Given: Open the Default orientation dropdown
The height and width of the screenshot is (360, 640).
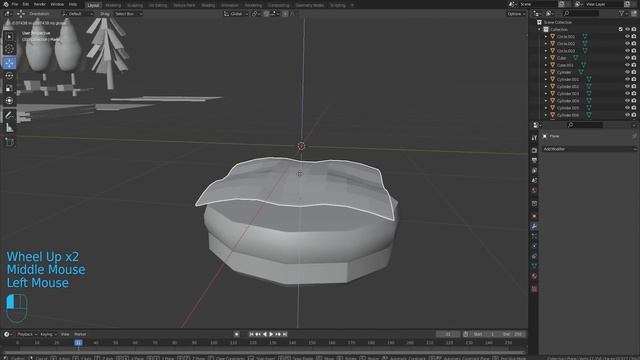Looking at the screenshot, I should 78,13.
